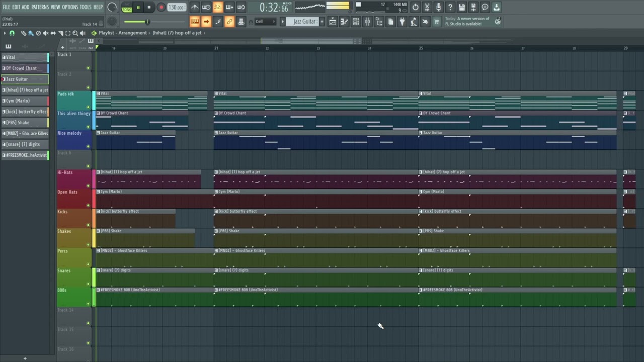Viewport: 644px width, 362px height.
Task: Select the Mute tool in playlist
Action: coord(45,33)
